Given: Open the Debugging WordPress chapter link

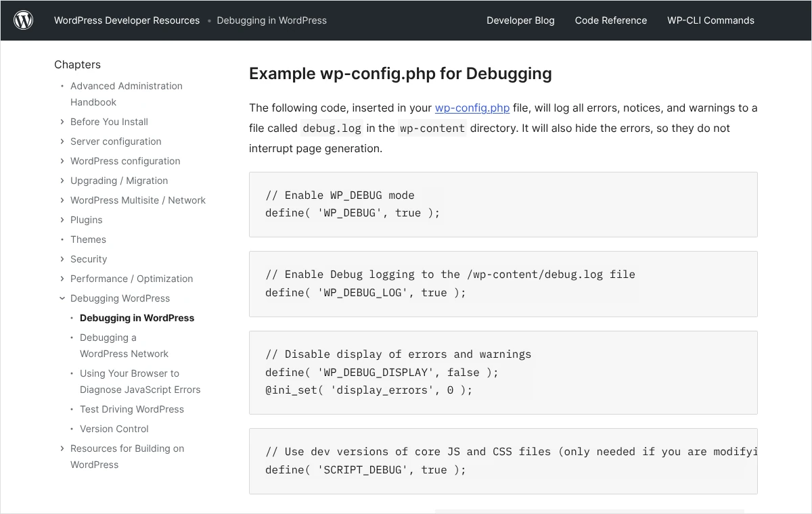Looking at the screenshot, I should tap(120, 298).
